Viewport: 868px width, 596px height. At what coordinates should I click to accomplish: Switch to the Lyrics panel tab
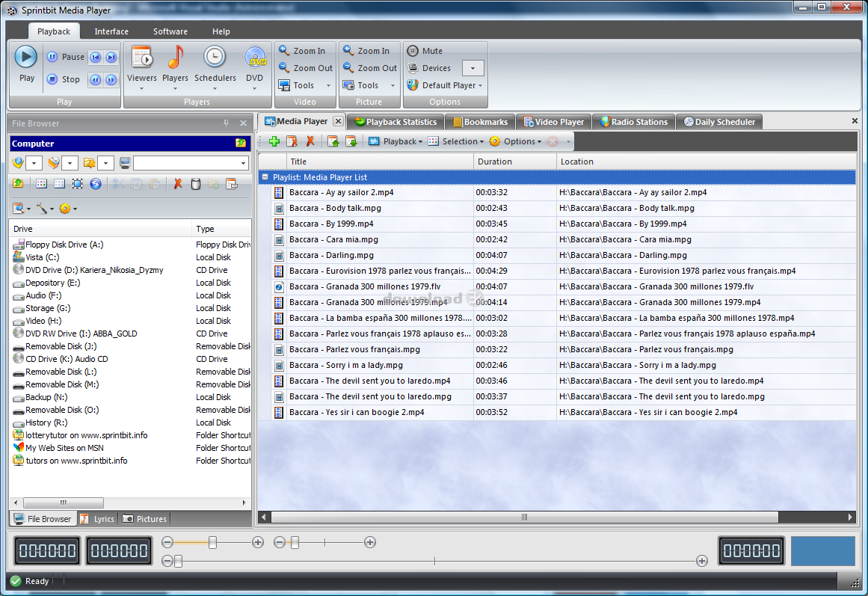pos(97,519)
